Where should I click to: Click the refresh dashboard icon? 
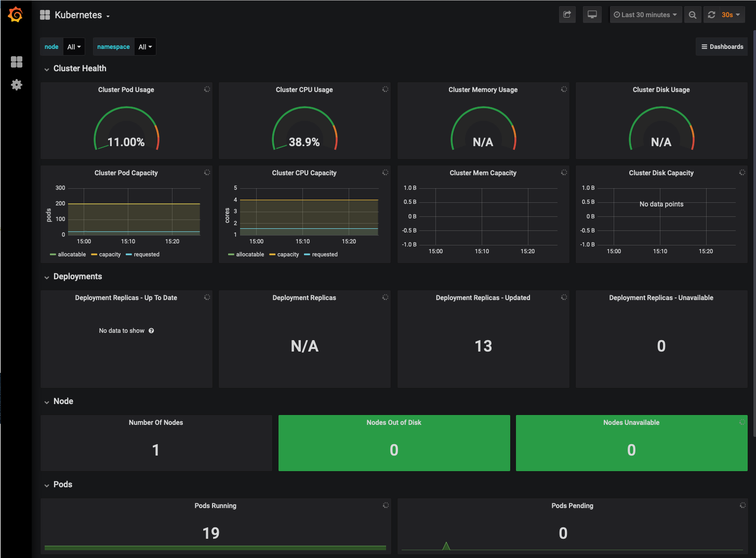coord(711,15)
